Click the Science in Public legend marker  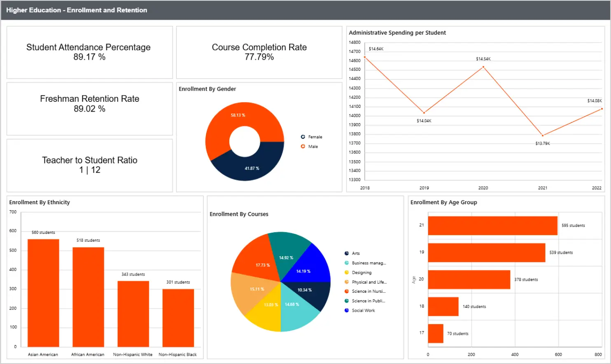(347, 301)
